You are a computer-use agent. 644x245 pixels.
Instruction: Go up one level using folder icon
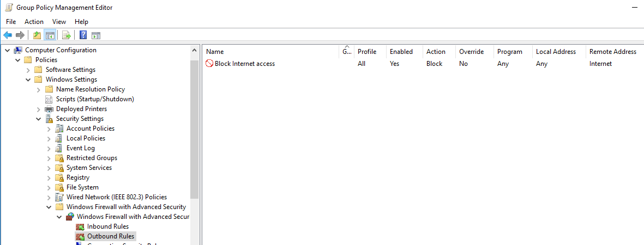click(37, 35)
